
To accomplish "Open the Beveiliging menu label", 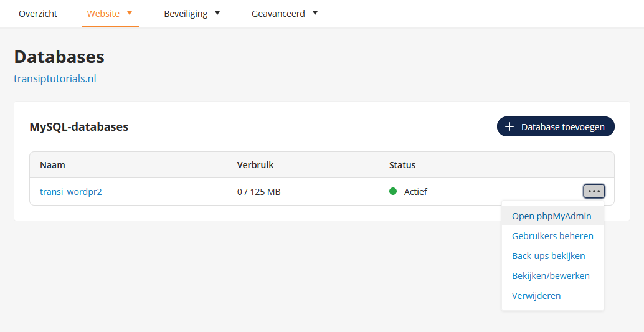I will pyautogui.click(x=186, y=14).
